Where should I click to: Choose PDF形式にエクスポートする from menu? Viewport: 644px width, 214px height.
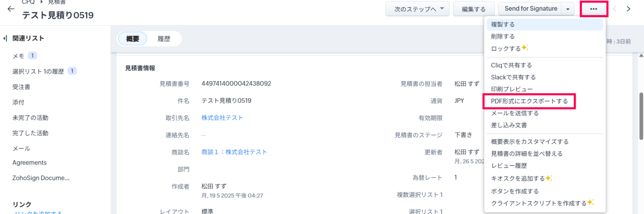tap(529, 101)
